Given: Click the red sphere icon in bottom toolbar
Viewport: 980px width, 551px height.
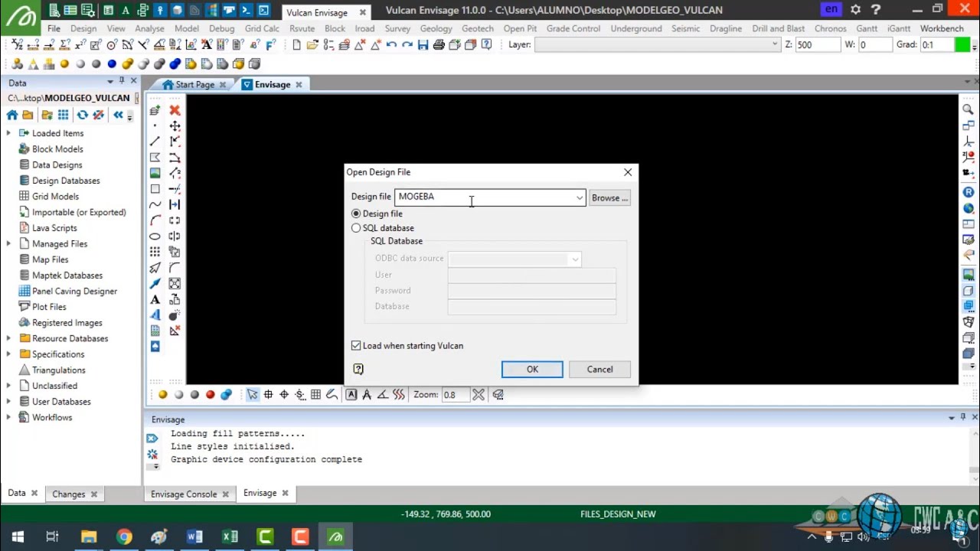Looking at the screenshot, I should (210, 395).
